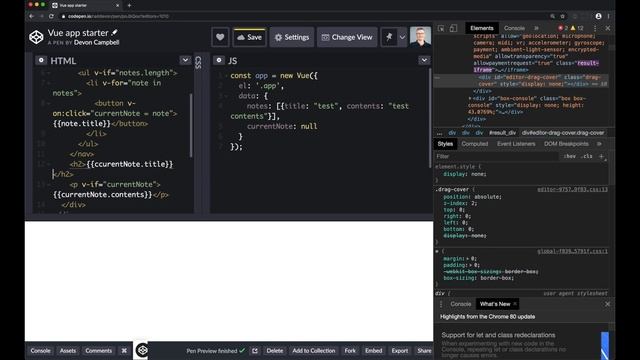Show more DevTools tabs chevron
The width and height of the screenshot is (640, 360).
tap(536, 28)
